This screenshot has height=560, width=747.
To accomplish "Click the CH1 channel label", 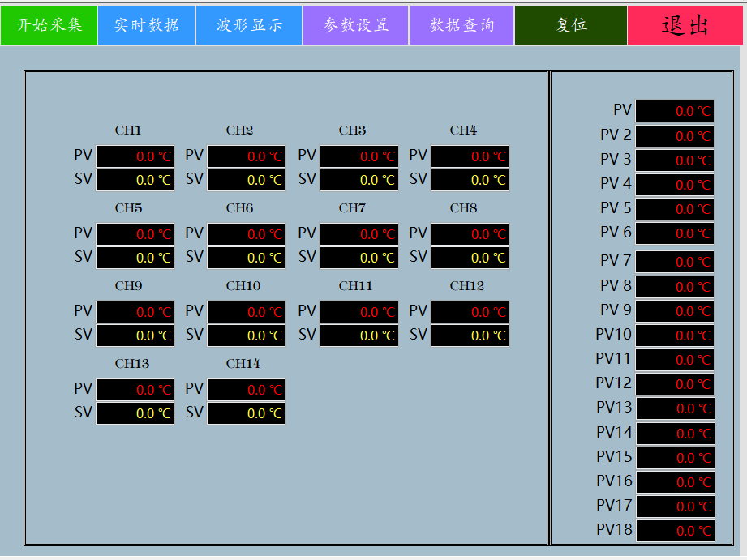I will (128, 130).
